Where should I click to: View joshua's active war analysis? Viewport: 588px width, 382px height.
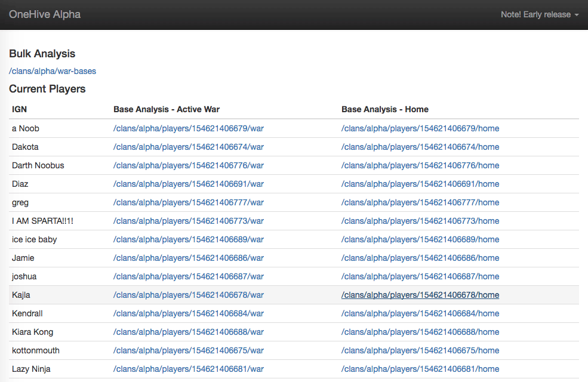pyautogui.click(x=188, y=276)
